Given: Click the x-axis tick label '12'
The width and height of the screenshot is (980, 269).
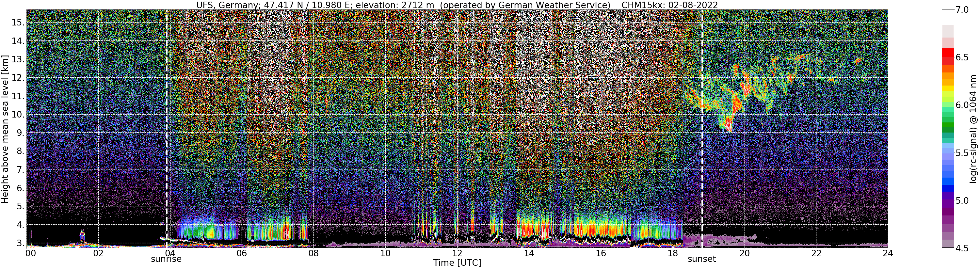Looking at the screenshot, I should pyautogui.click(x=457, y=253).
